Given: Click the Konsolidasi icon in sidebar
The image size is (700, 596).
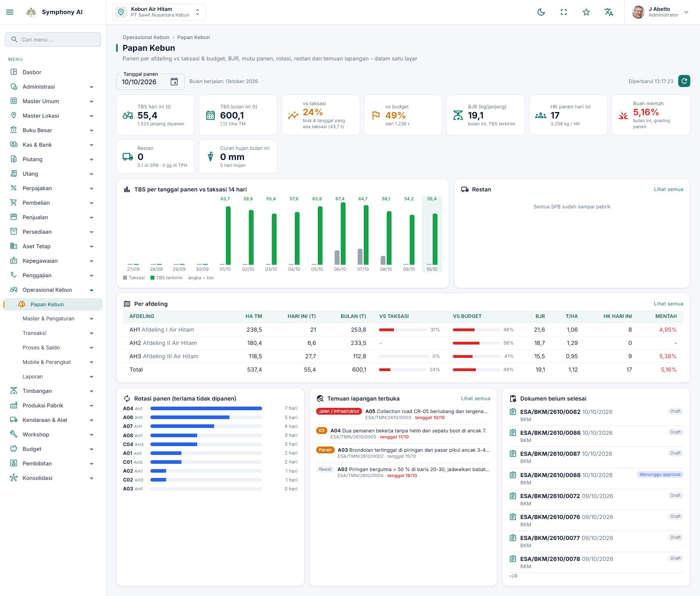Looking at the screenshot, I should tap(14, 478).
